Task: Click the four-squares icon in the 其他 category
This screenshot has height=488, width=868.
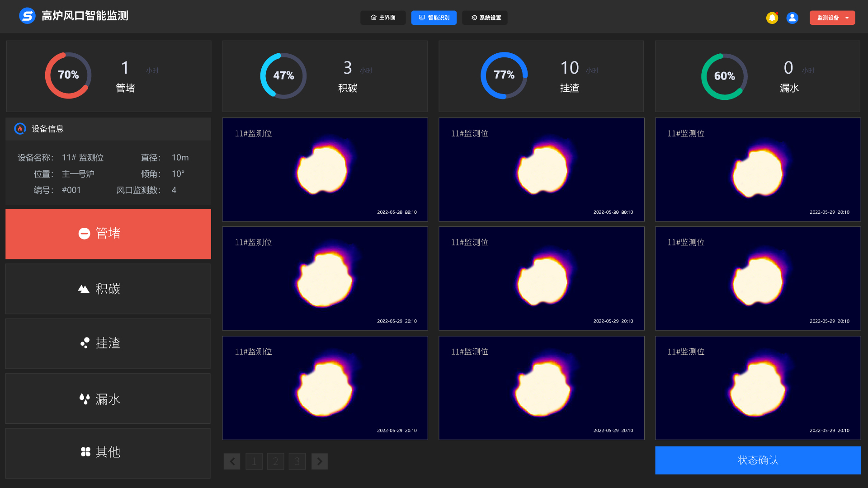Action: [85, 452]
